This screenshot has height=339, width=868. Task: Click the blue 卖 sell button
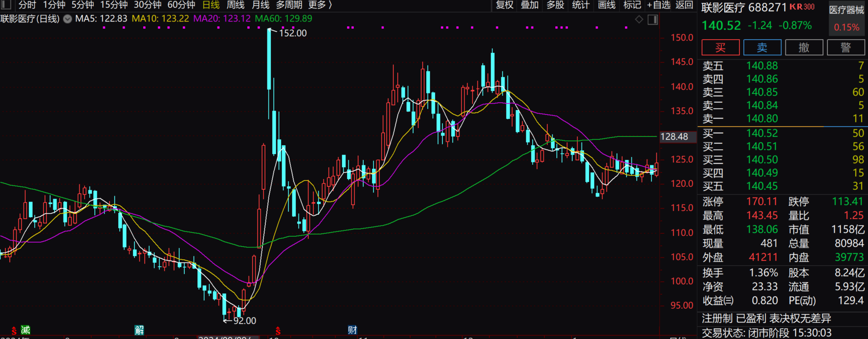(762, 47)
